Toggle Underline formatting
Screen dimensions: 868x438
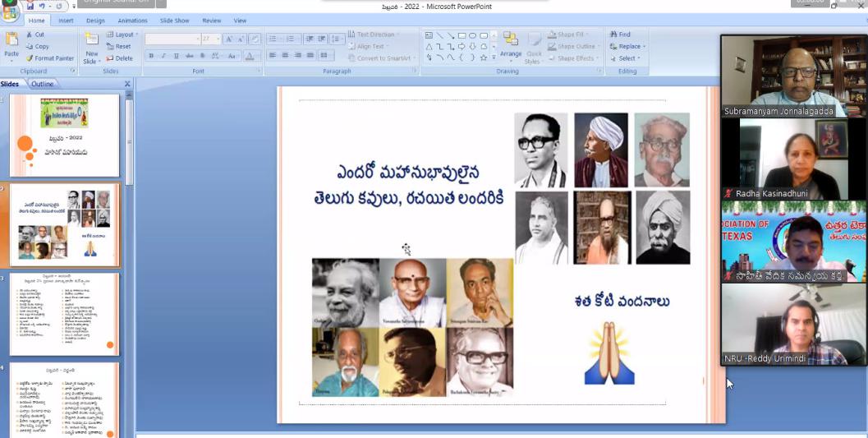[177, 56]
